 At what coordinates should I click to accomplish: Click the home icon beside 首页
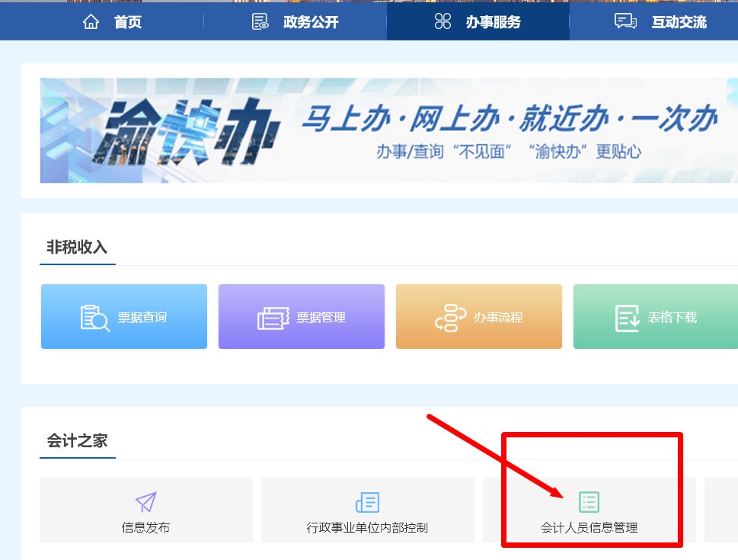[91, 21]
